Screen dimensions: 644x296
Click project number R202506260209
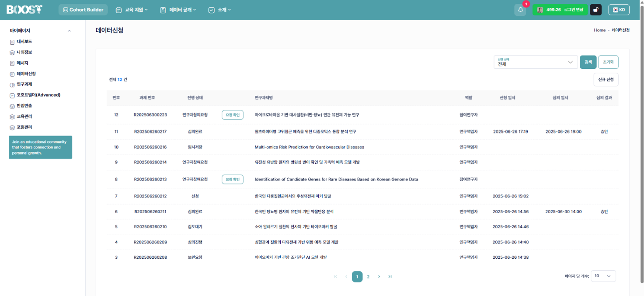pyautogui.click(x=150, y=242)
